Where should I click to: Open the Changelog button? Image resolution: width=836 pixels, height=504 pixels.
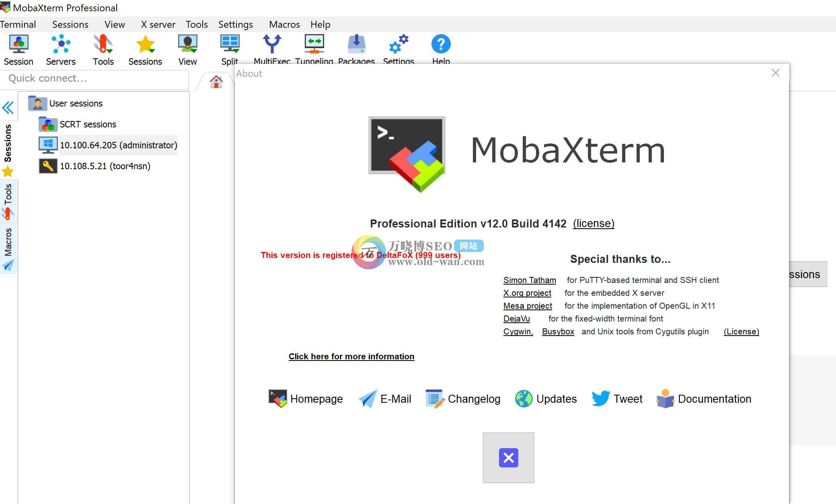click(x=463, y=399)
